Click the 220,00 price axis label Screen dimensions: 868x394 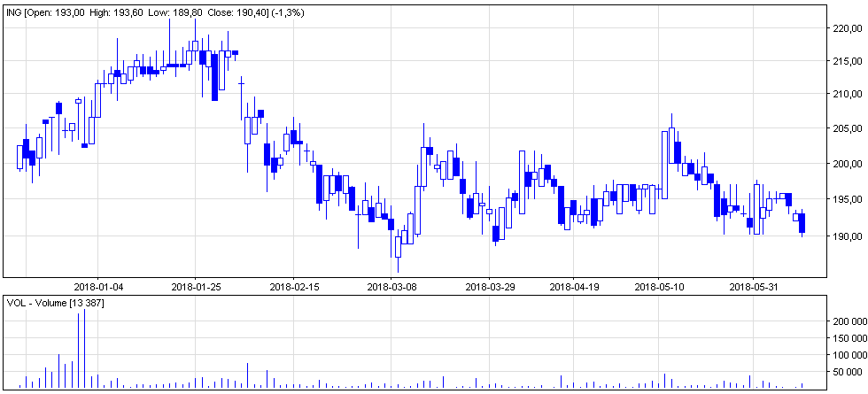(x=848, y=28)
